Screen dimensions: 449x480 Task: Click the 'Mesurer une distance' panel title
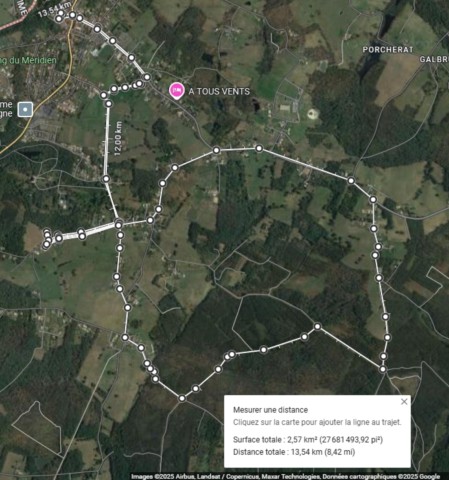point(270,410)
